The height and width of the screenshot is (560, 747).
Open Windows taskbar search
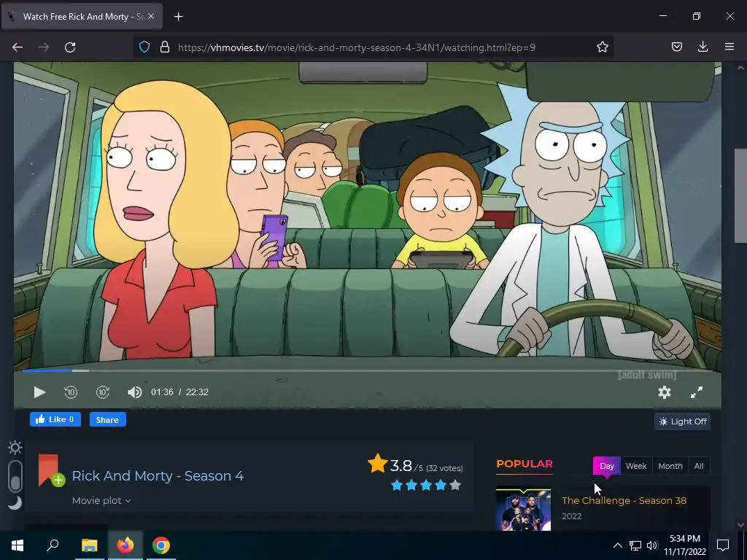coord(53,545)
